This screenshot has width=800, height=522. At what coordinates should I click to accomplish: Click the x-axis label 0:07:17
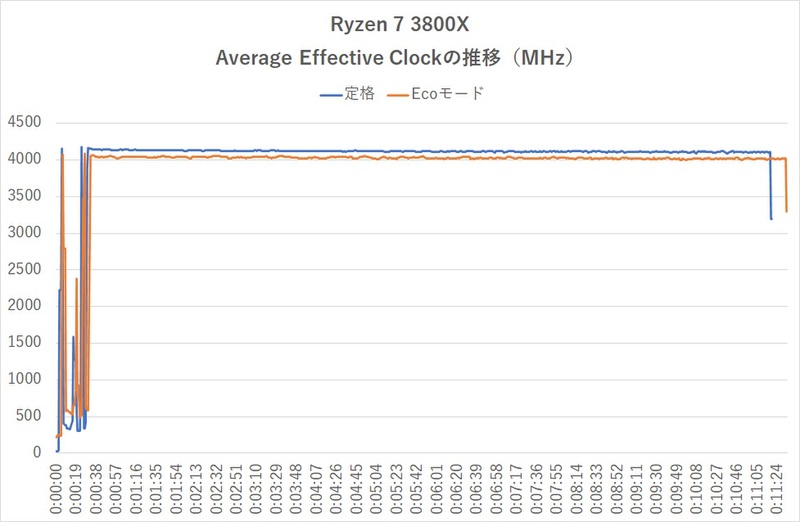[516, 489]
